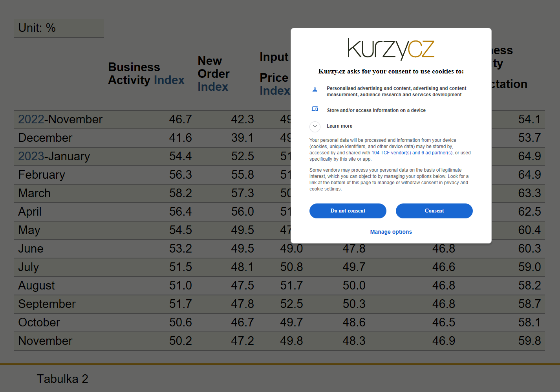Click the Index link under New Order
This screenshot has width=560, height=392.
213,87
